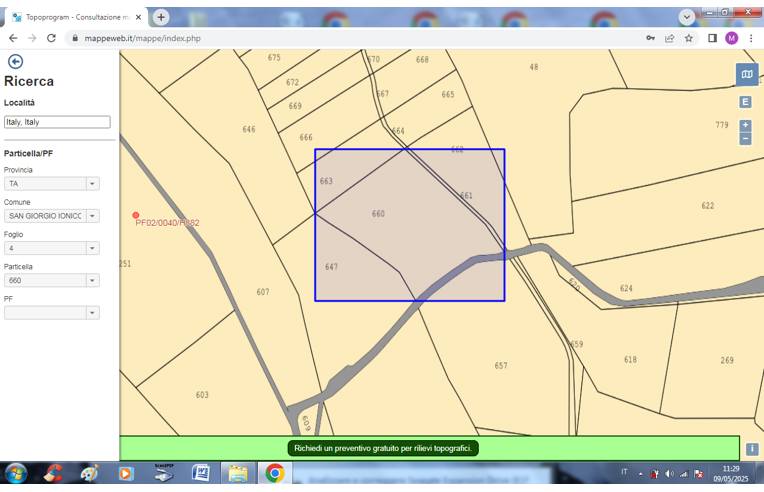The width and height of the screenshot is (764, 492).
Task: Open the info icon at bottom right
Action: [x=752, y=449]
